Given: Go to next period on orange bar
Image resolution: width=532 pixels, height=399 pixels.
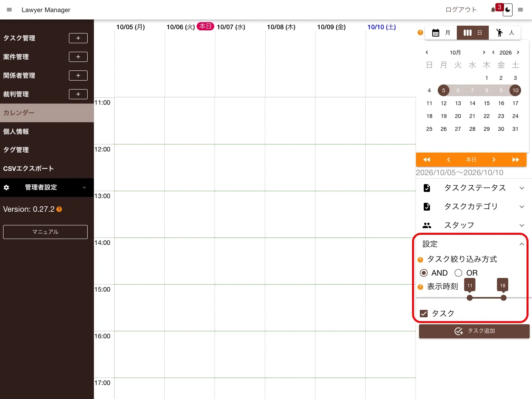Looking at the screenshot, I should click(493, 160).
